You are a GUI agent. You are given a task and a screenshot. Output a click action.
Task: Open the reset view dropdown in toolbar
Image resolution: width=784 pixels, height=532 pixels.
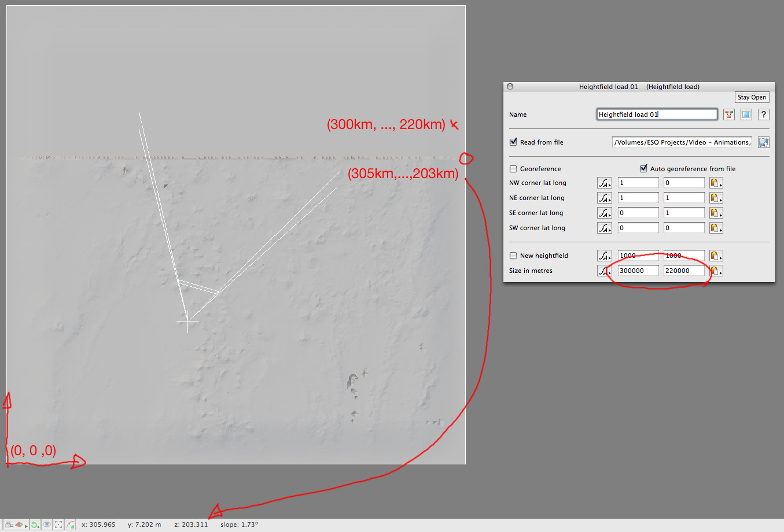pyautogui.click(x=35, y=524)
